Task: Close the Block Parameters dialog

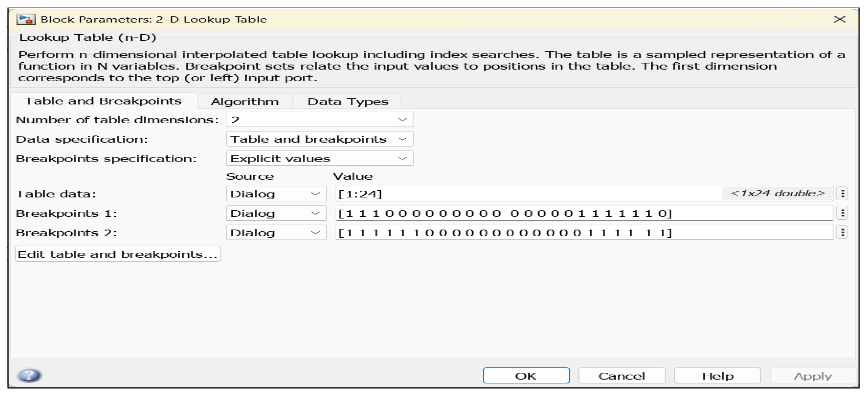Action: point(839,19)
